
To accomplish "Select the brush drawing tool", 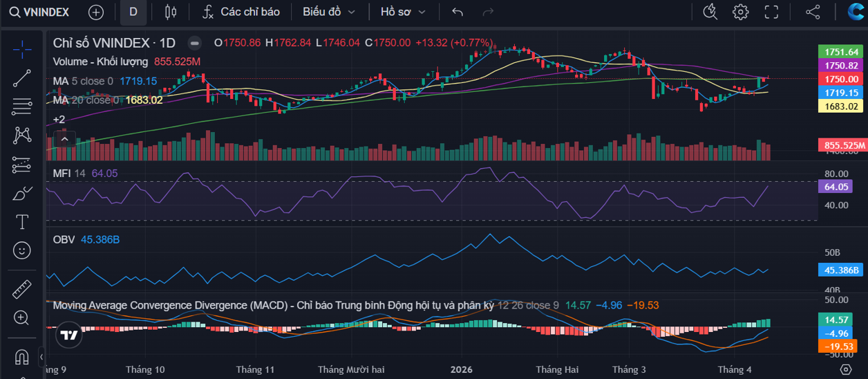I will tap(22, 193).
